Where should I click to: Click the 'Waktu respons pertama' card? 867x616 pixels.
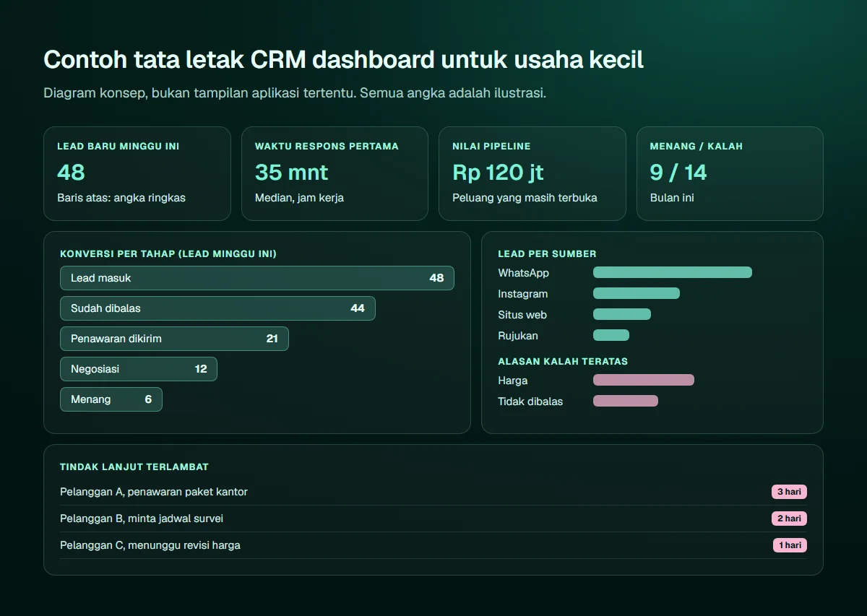[x=335, y=173]
